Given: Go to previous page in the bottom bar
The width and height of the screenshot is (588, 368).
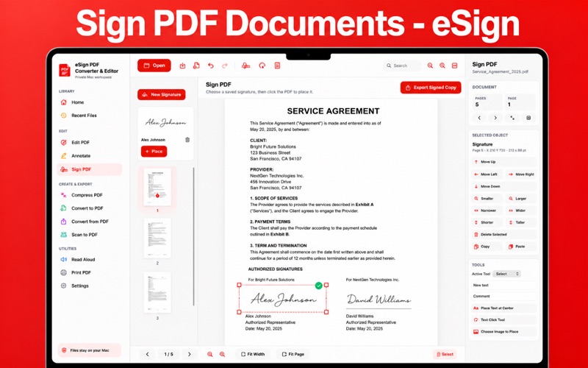Looking at the screenshot, I should (x=148, y=354).
